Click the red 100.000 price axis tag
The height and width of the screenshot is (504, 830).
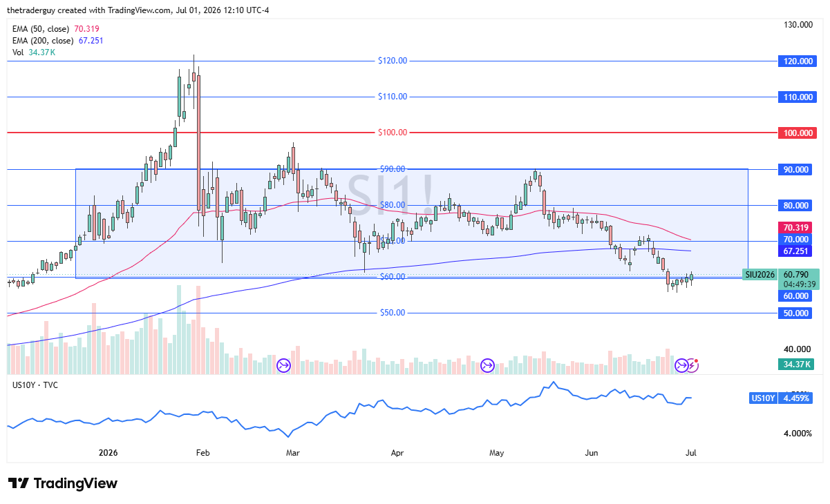coord(797,133)
